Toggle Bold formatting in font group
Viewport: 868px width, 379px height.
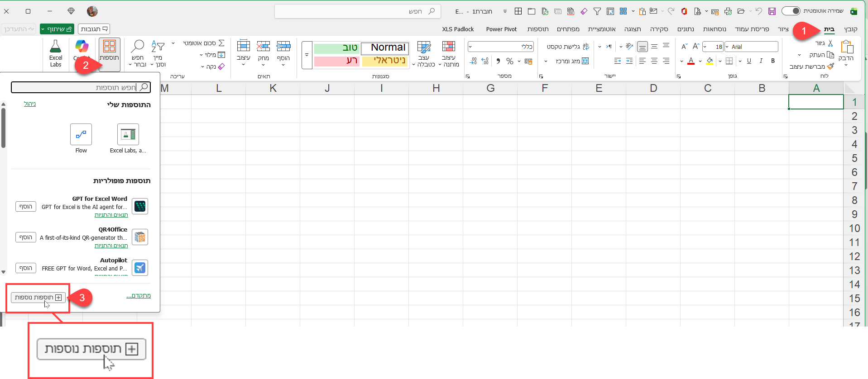point(773,61)
